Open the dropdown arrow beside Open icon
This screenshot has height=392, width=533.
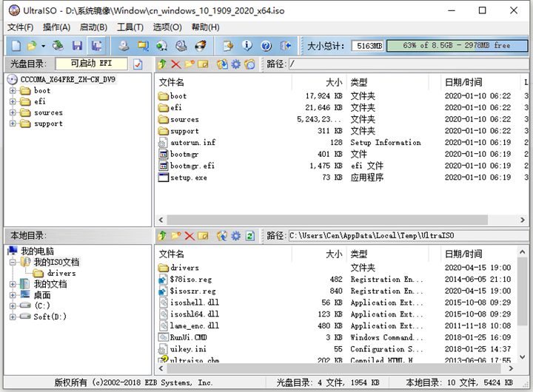click(43, 46)
